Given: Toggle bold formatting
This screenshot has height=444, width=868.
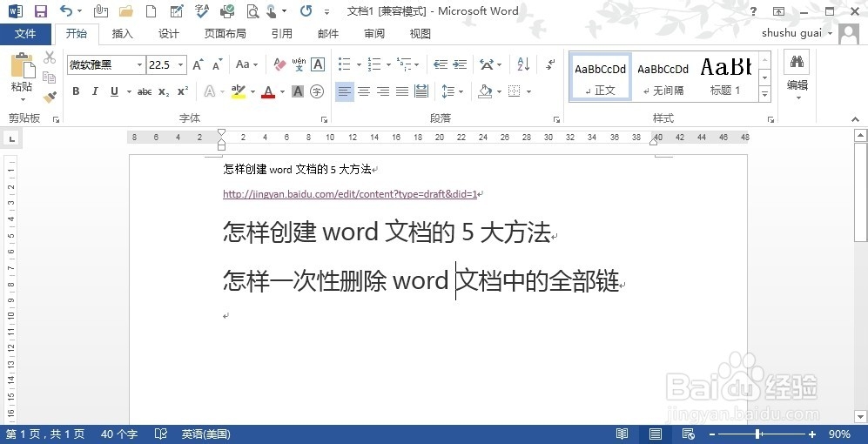Looking at the screenshot, I should click(76, 91).
